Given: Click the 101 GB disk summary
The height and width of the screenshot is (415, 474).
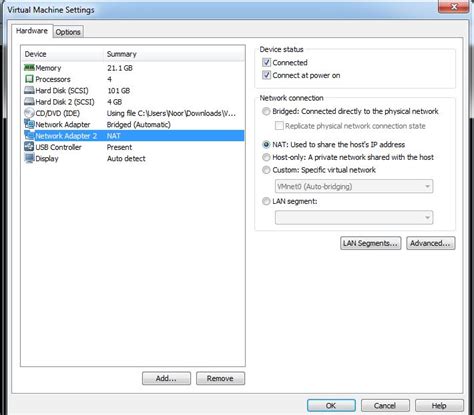Looking at the screenshot, I should point(119,91).
